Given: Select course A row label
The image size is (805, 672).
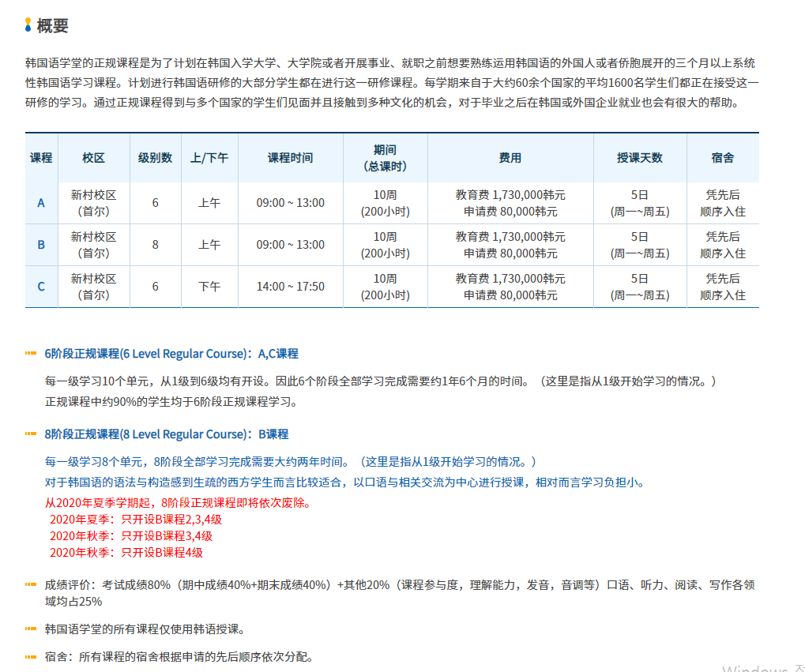Looking at the screenshot, I should 41,203.
